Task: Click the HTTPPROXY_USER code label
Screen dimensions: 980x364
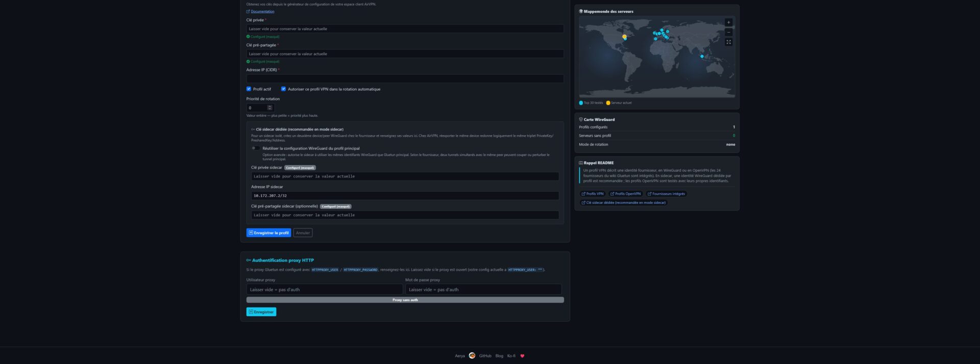Action: 325,270
